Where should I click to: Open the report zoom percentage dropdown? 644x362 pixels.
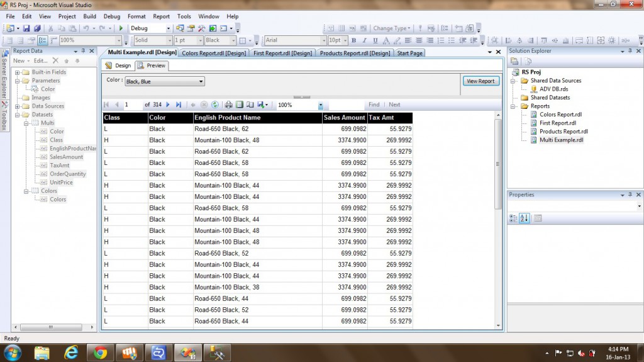(x=320, y=105)
